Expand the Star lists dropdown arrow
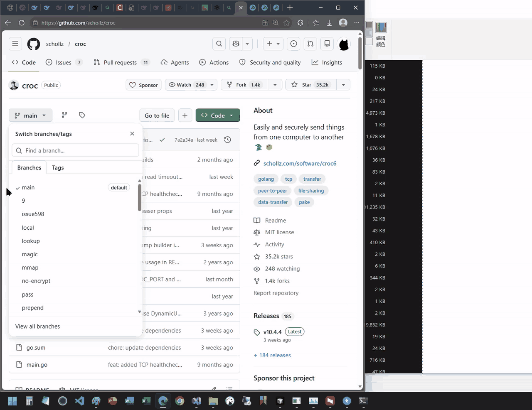Screen dimensions: 532x410 point(343,85)
